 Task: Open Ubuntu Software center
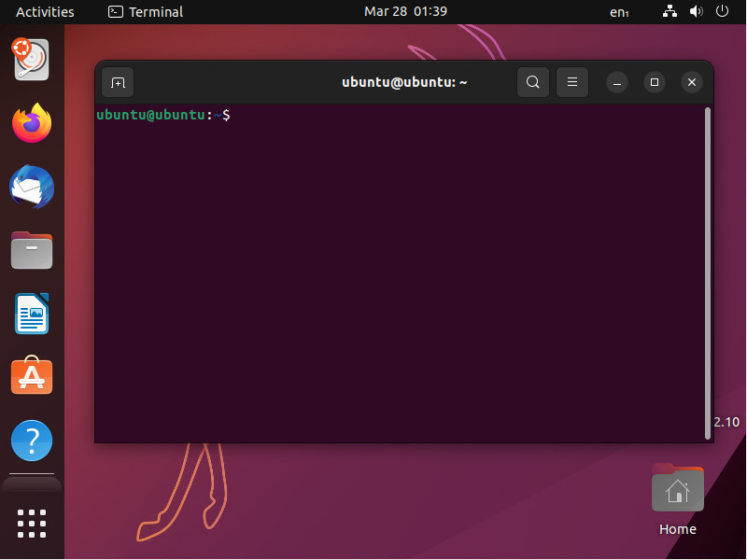(x=31, y=376)
